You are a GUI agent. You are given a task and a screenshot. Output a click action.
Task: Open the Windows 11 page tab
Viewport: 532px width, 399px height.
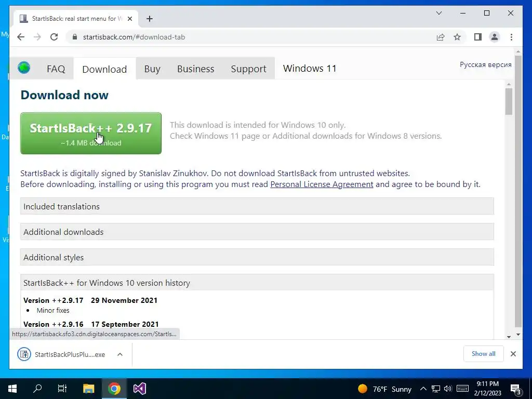pyautogui.click(x=310, y=69)
